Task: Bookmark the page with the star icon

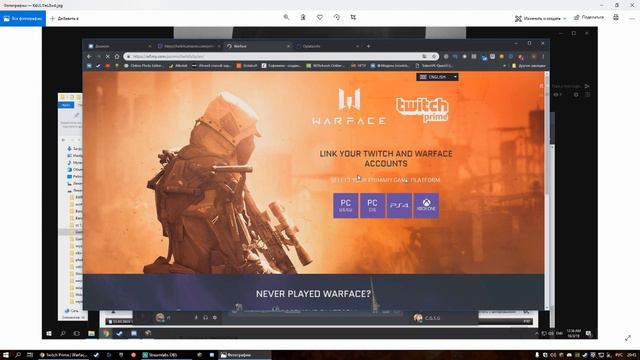Action: coord(434,56)
